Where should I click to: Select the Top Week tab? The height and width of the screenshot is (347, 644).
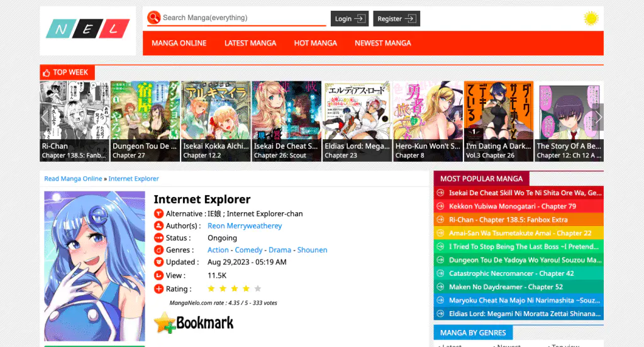(67, 72)
